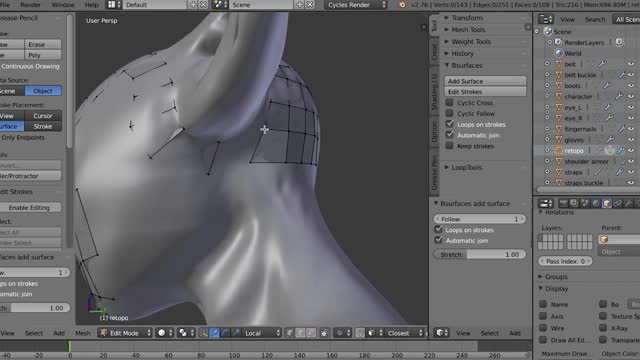Select the rotate manipulator arc icon
640x360 pixels.
click(x=225, y=333)
